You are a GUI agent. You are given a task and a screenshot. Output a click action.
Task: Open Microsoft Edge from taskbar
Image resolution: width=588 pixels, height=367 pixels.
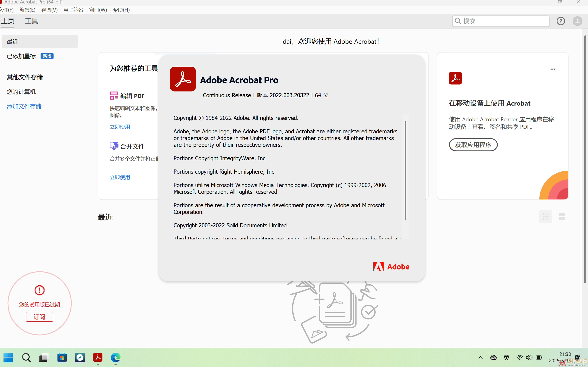[x=116, y=358]
